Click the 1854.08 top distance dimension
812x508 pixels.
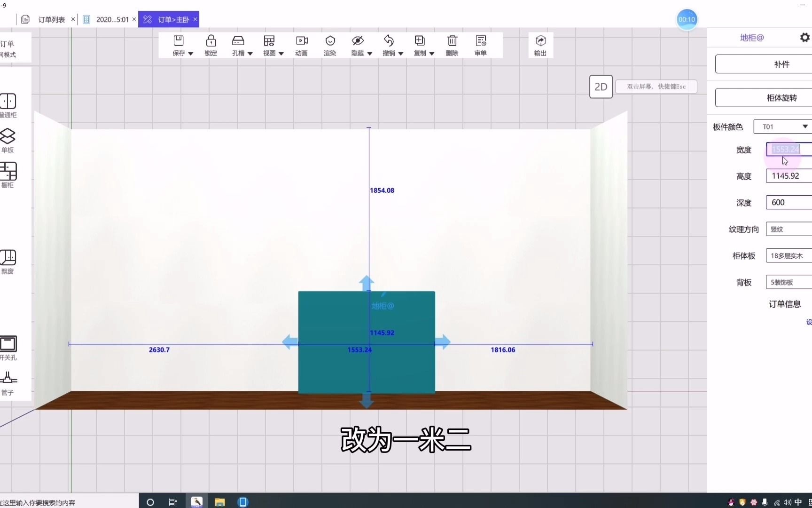point(382,190)
